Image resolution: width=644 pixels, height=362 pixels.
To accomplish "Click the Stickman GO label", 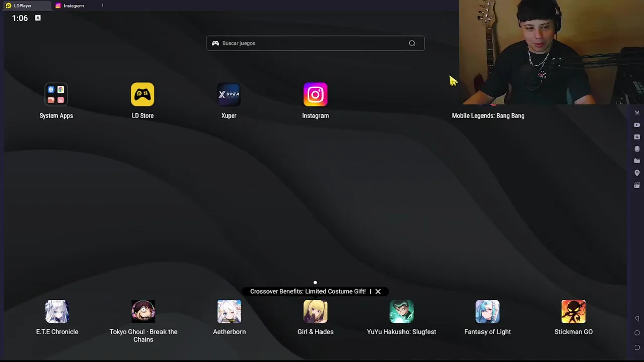I will tap(574, 332).
